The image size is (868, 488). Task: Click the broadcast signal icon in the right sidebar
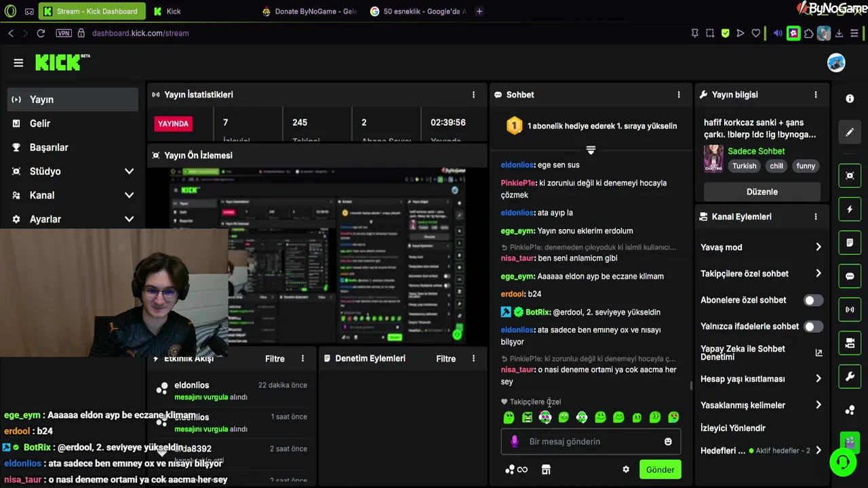point(850,310)
